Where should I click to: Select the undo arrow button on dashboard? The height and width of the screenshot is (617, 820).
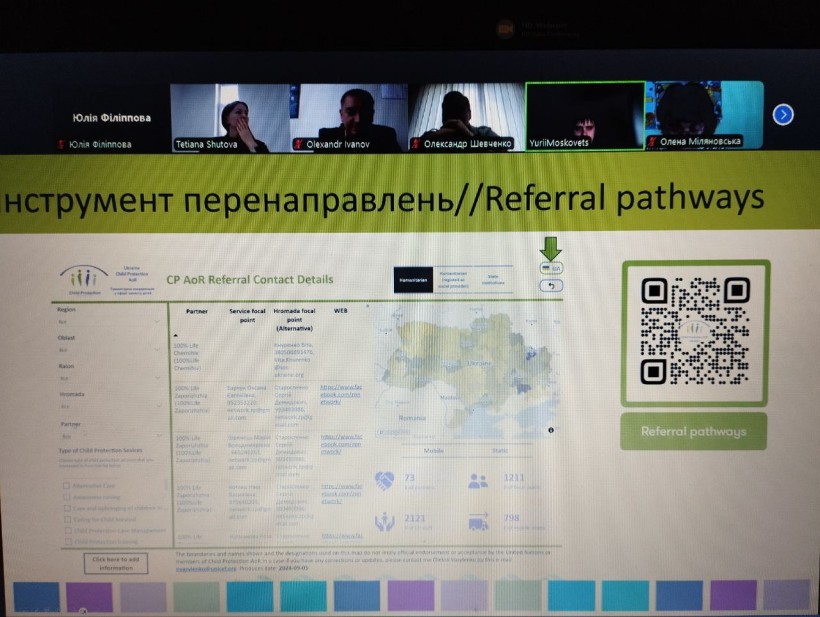click(551, 285)
